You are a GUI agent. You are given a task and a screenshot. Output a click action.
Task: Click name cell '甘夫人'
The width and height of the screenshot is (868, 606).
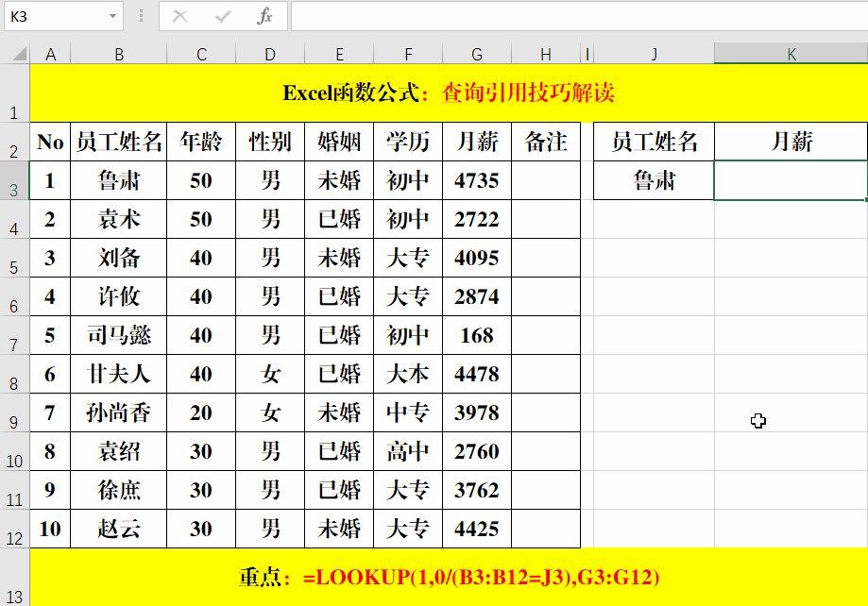[118, 374]
